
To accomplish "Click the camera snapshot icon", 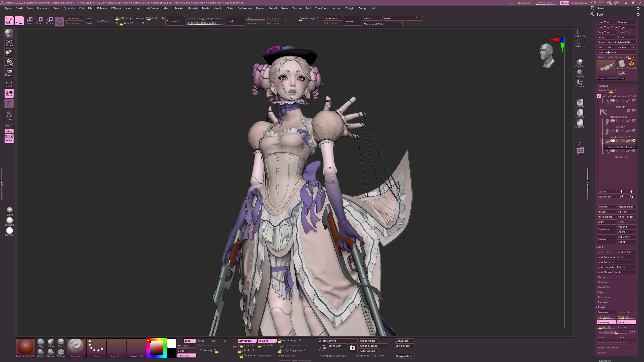I will [x=353, y=348].
